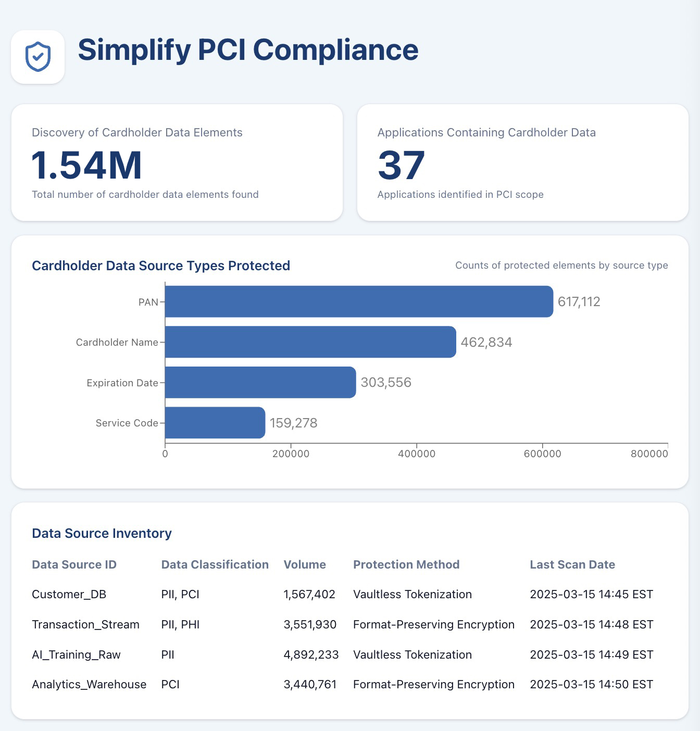Click the PAN bar in the chart
The height and width of the screenshot is (731, 700).
359,301
